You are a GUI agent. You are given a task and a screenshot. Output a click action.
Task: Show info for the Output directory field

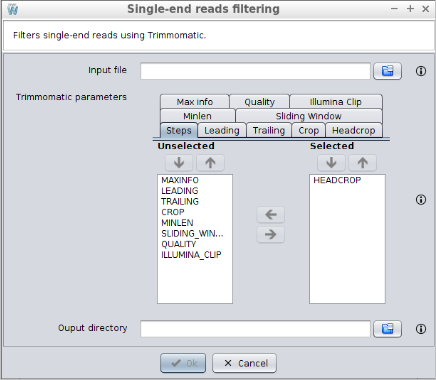(421, 329)
